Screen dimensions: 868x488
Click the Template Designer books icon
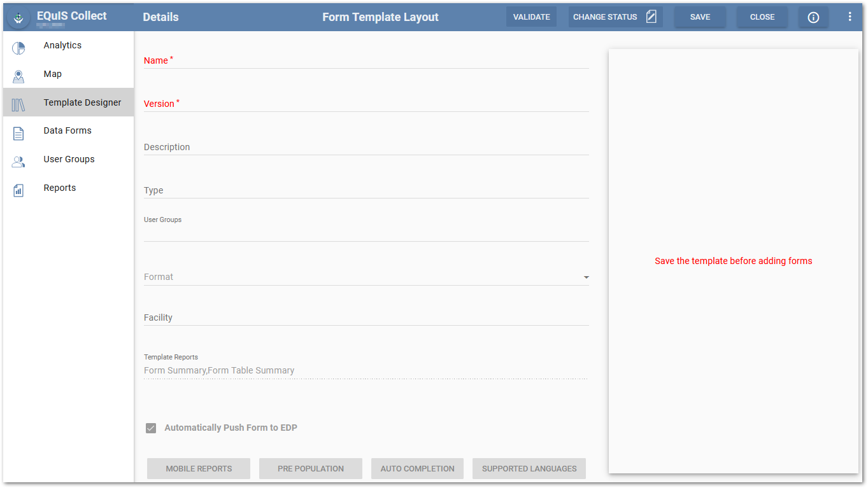18,102
